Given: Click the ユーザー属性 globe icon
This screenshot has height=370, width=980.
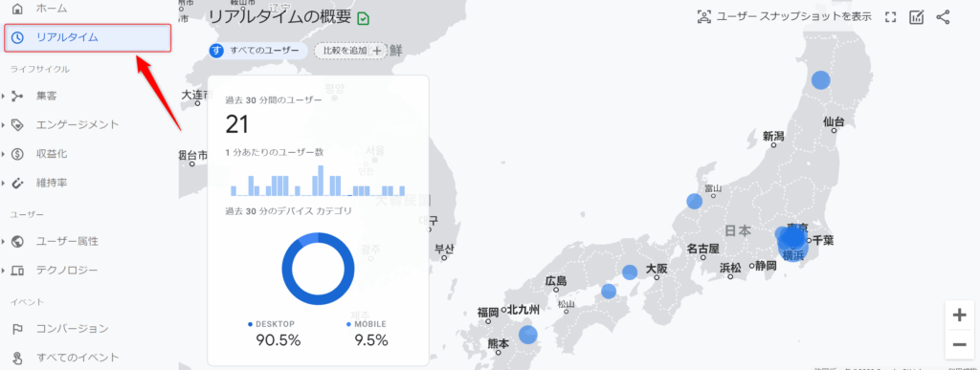Looking at the screenshot, I should [x=17, y=242].
